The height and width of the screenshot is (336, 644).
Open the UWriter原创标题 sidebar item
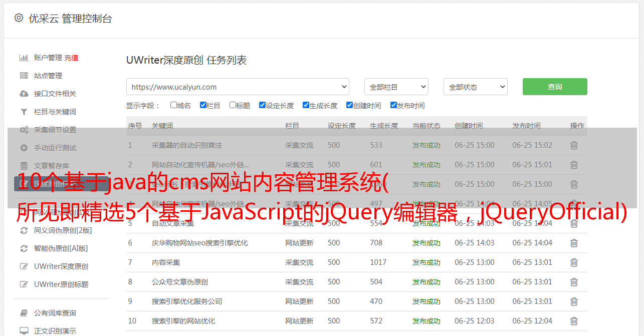[x=61, y=284]
